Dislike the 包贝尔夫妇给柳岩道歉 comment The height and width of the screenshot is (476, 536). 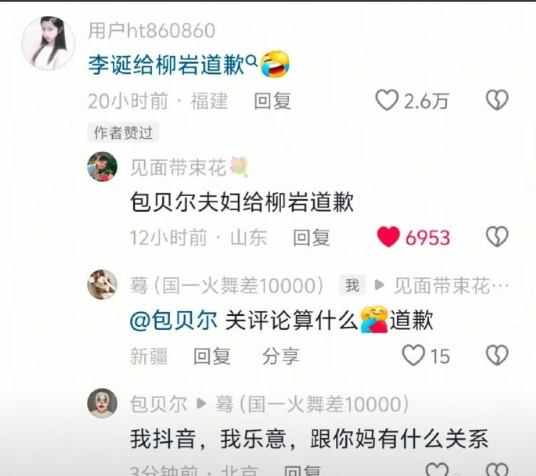497,237
